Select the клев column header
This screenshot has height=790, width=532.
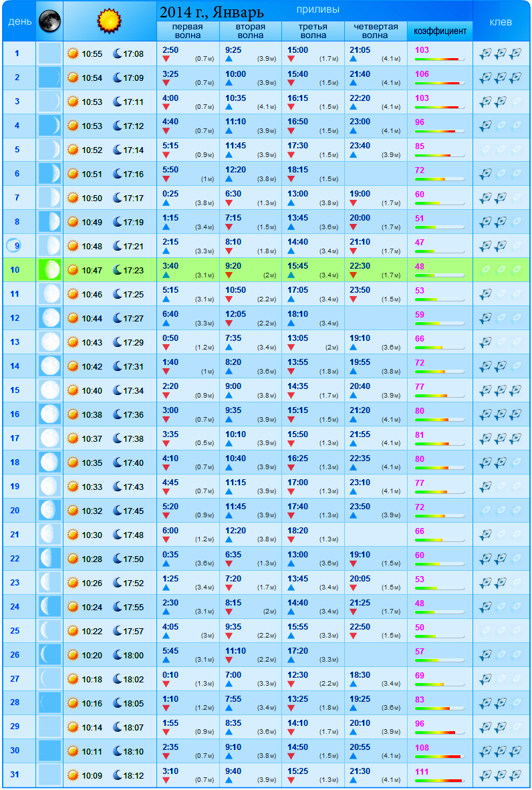click(x=501, y=21)
